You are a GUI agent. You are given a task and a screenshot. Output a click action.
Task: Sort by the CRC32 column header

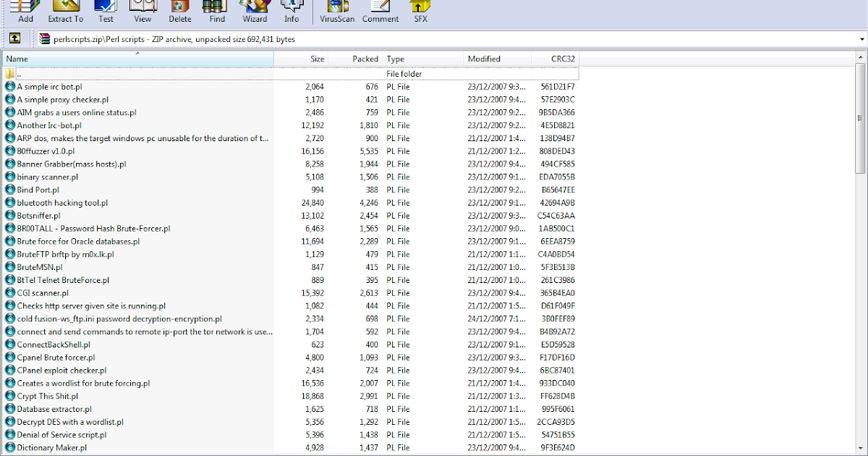pyautogui.click(x=556, y=59)
